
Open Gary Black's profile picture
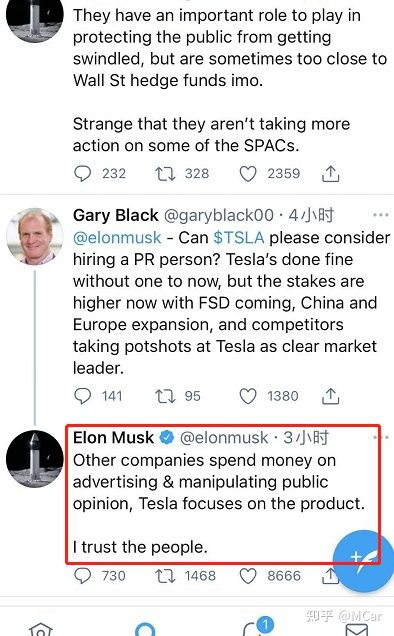[35, 236]
